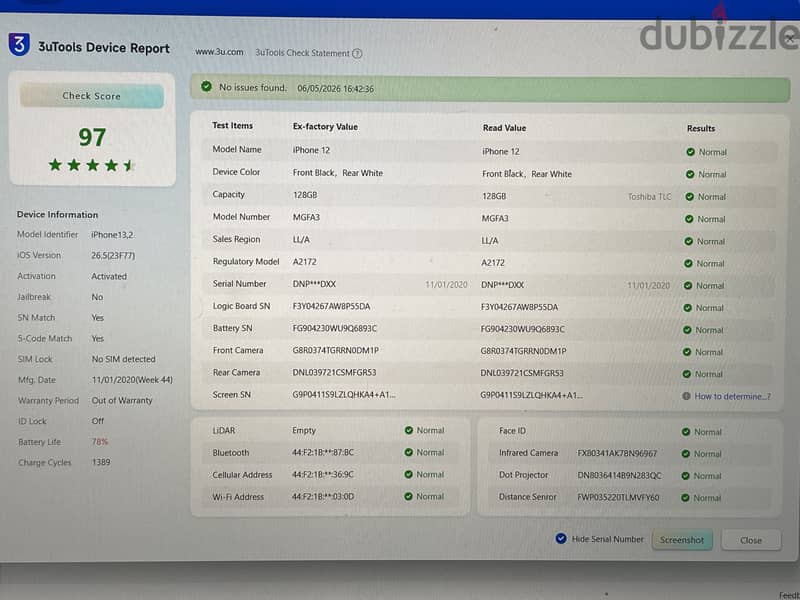Screen dimensions: 800x600
Task: Select Infrared Camera serial FX80341AK78N96967
Action: 617,454
